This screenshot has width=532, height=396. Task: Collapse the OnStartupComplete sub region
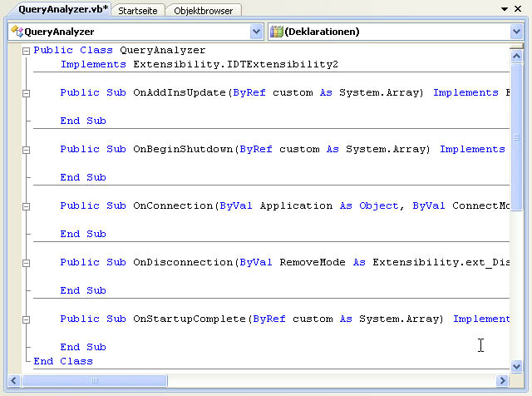pos(26,319)
